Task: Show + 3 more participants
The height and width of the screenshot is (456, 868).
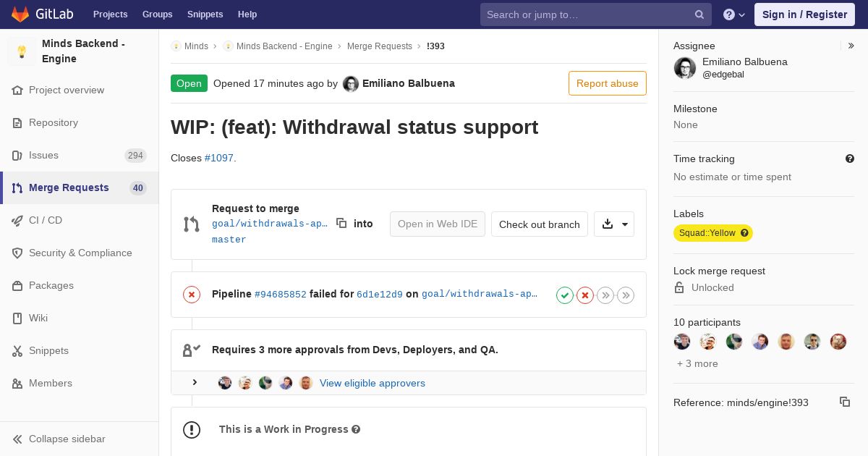Action: coord(697,363)
